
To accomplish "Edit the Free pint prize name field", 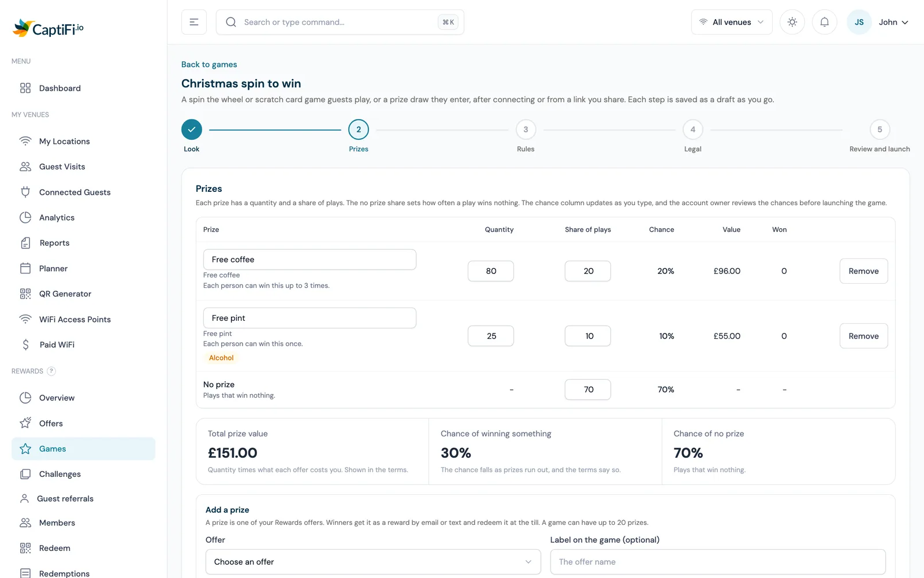I will (x=310, y=318).
